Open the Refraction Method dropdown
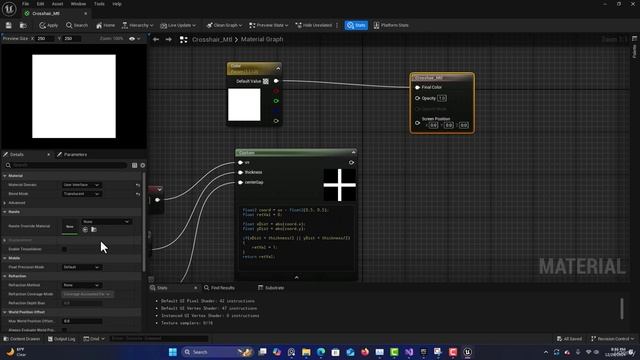 click(81, 285)
